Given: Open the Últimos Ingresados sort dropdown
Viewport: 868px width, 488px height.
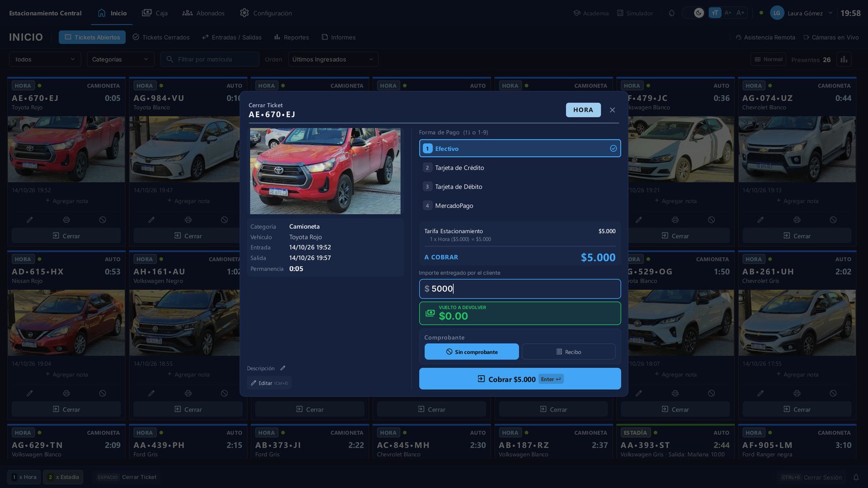Looking at the screenshot, I should tap(333, 59).
